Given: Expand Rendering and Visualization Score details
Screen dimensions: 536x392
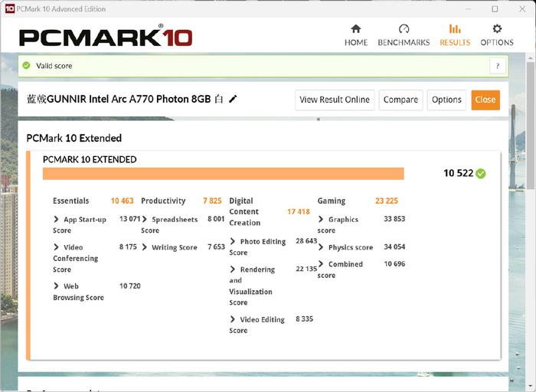Looking at the screenshot, I should (233, 269).
